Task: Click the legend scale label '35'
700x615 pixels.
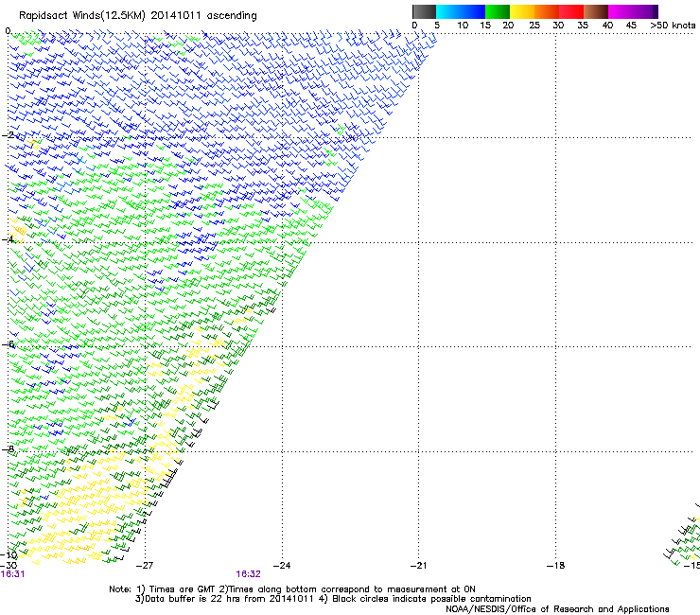Action: pos(583,26)
